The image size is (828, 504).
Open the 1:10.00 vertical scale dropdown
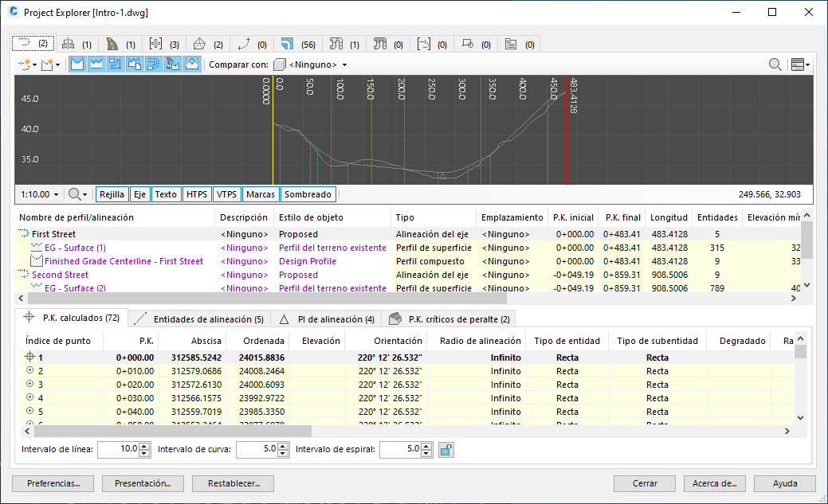click(40, 194)
